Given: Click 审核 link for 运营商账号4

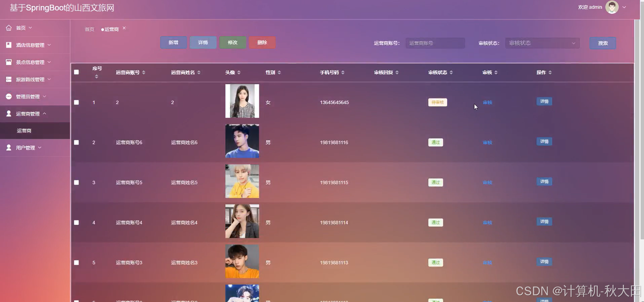Looking at the screenshot, I should 487,222.
